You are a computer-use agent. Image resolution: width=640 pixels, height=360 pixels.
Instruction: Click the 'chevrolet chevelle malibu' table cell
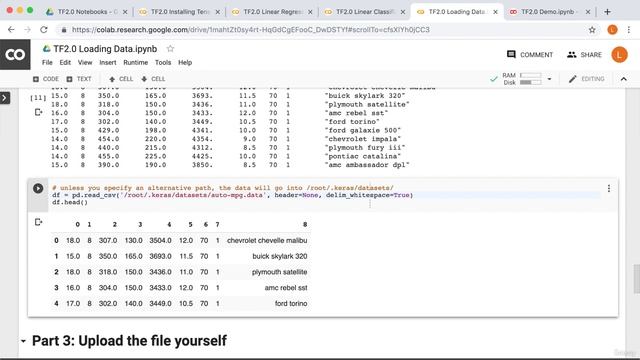267,240
